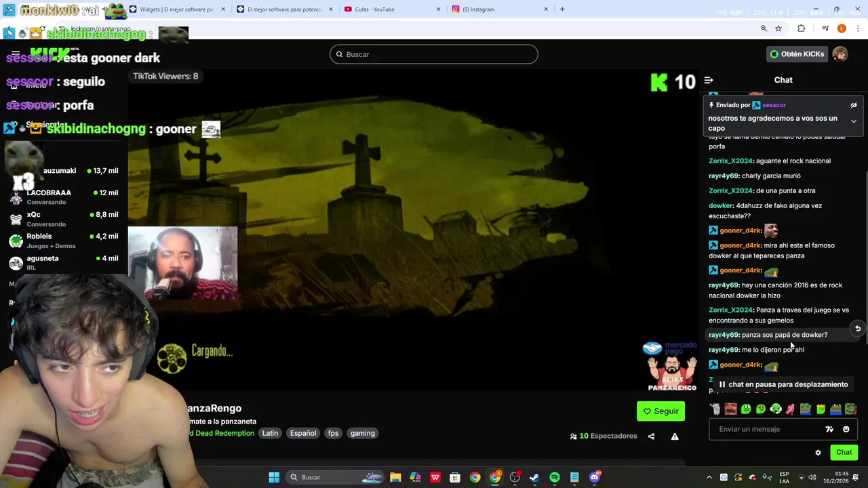This screenshot has width=868, height=488.
Task: Open File Explorer from taskbar
Action: click(x=395, y=477)
